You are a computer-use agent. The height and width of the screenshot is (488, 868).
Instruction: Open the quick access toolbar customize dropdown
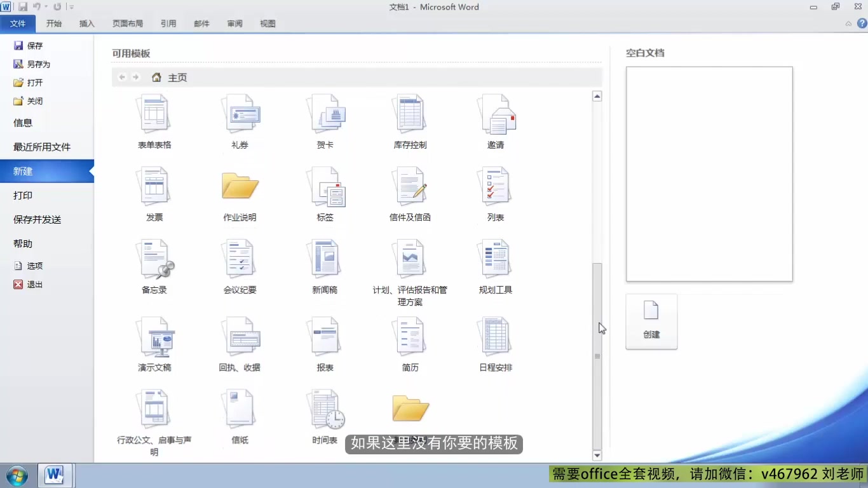[x=71, y=7]
